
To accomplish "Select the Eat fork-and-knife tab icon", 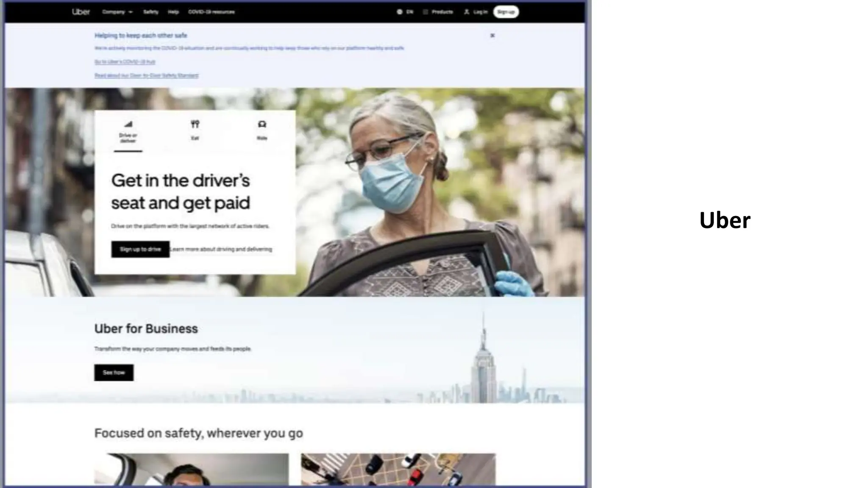I will (195, 124).
